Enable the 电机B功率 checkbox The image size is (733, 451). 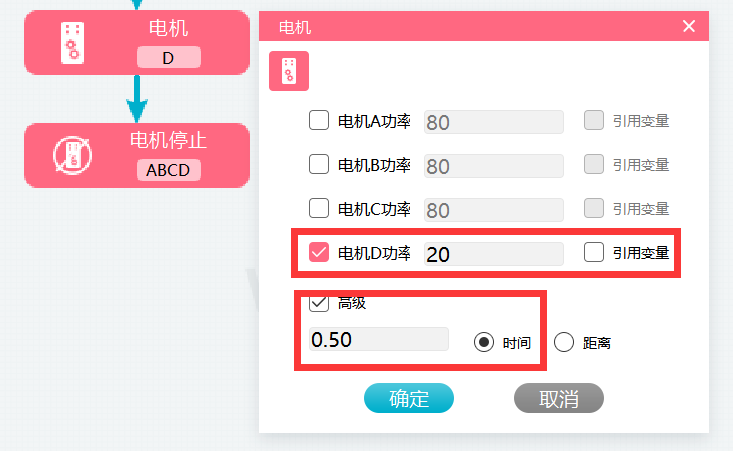click(x=319, y=164)
